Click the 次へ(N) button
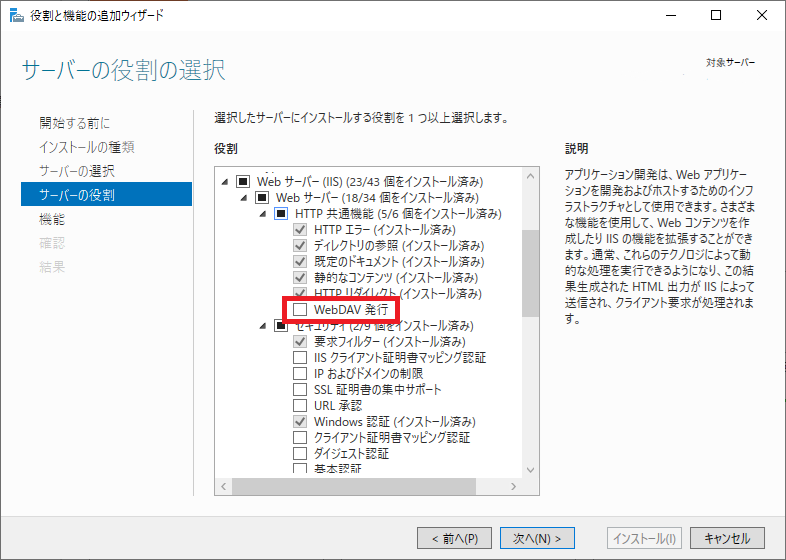Screen dimensions: 786x560 (537, 538)
